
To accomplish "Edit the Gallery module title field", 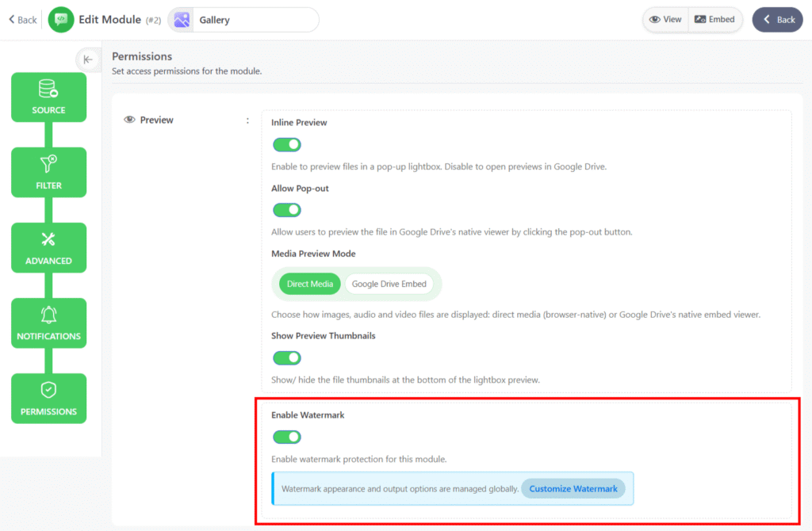I will 255,20.
